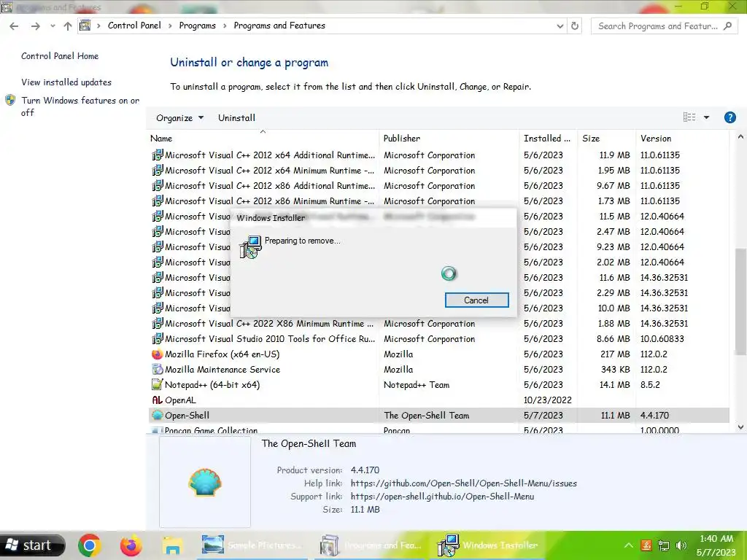Open the recent locations dropdown arrow
Screen dimensions: 747x560
(53, 26)
